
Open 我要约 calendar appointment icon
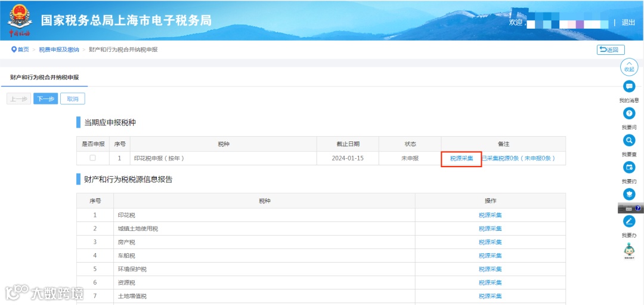click(x=629, y=168)
